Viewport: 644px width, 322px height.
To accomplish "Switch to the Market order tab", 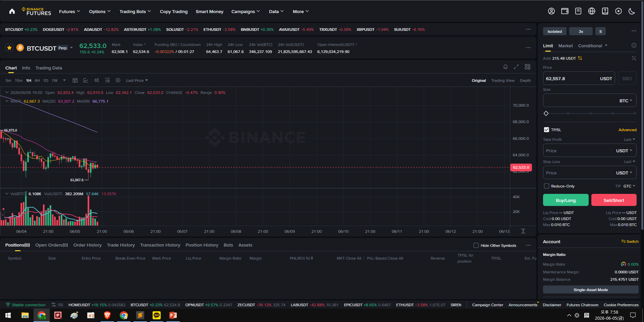I will click(566, 46).
